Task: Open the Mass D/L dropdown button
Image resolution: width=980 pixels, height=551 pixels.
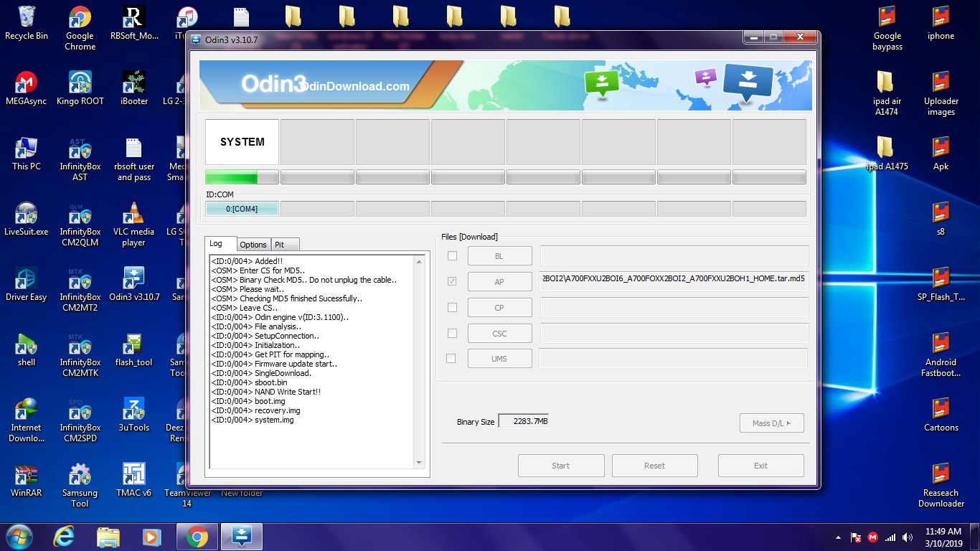Action: pyautogui.click(x=772, y=423)
